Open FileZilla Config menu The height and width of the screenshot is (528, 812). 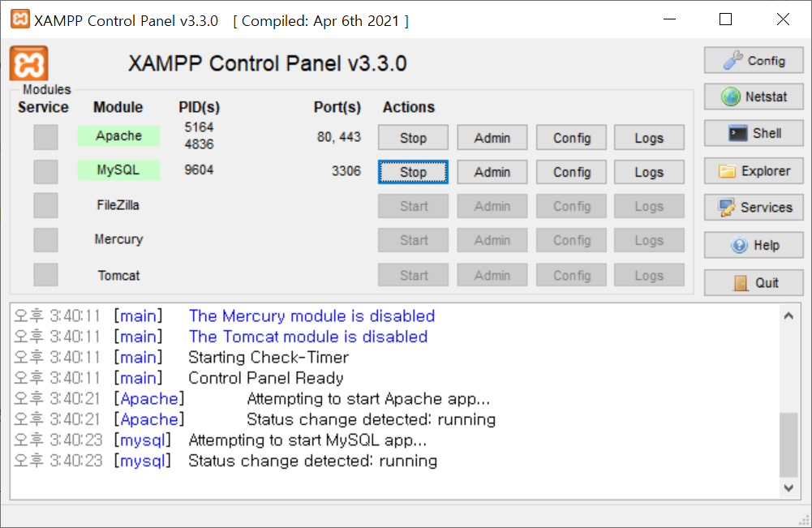571,206
